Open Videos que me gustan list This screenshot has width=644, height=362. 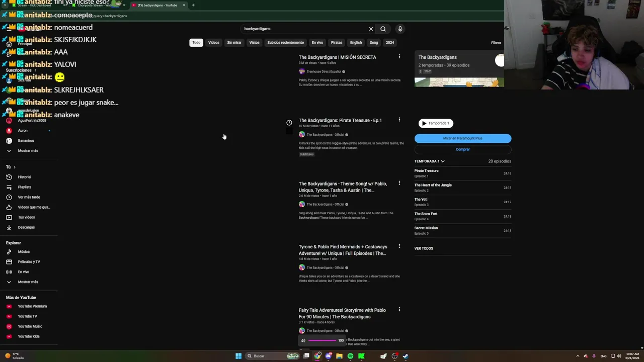(x=29, y=207)
